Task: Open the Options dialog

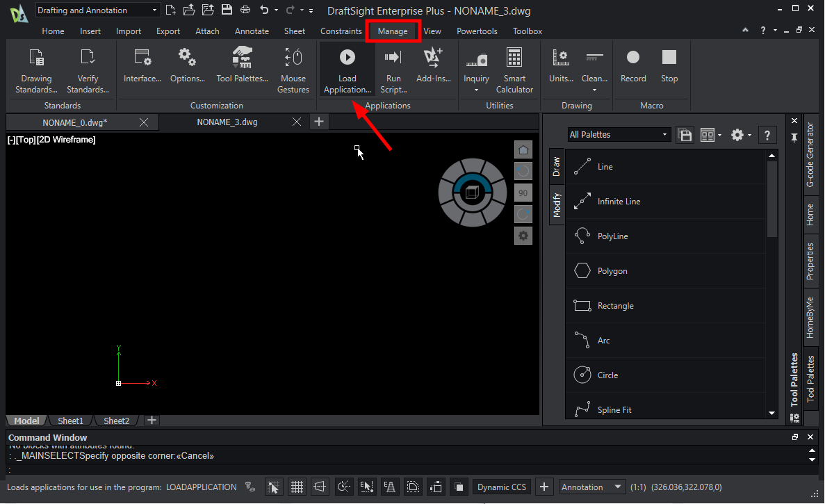Action: point(187,65)
